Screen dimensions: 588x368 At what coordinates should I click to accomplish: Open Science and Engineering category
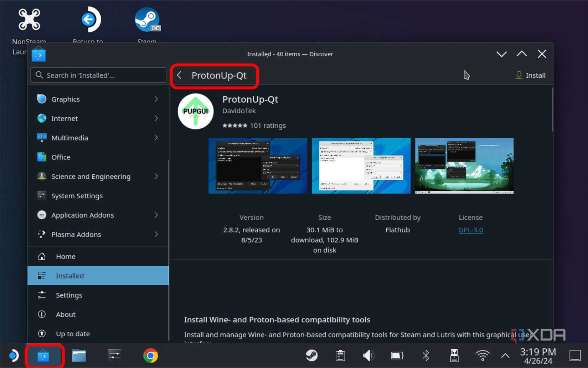coord(98,177)
